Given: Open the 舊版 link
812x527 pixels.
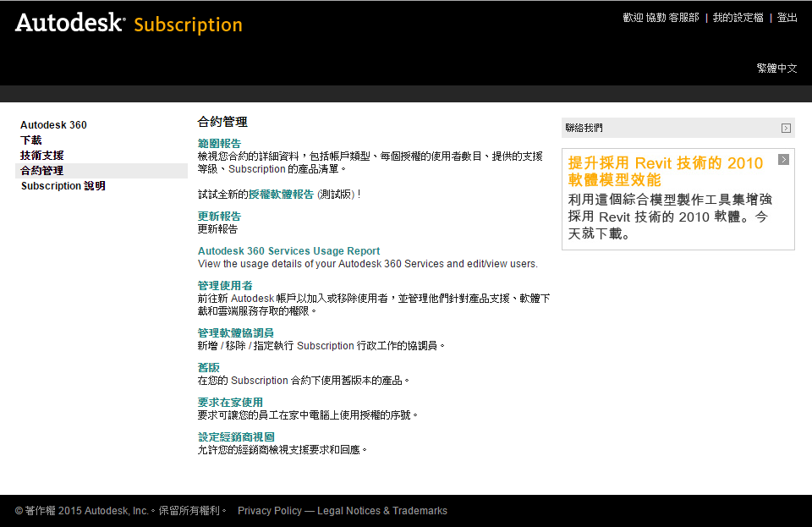Looking at the screenshot, I should click(x=209, y=368).
